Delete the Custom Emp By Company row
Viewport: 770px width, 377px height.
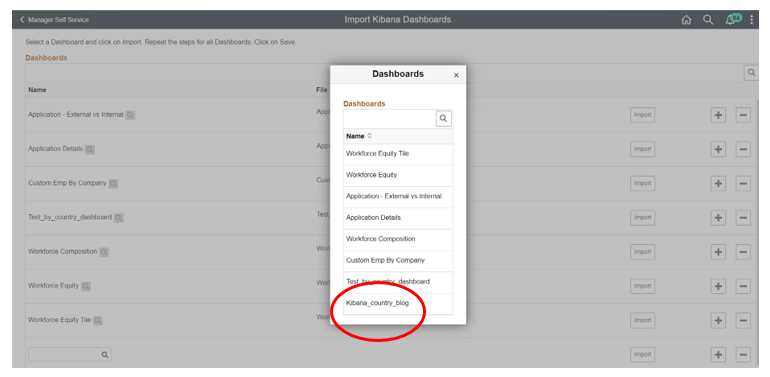tap(743, 183)
